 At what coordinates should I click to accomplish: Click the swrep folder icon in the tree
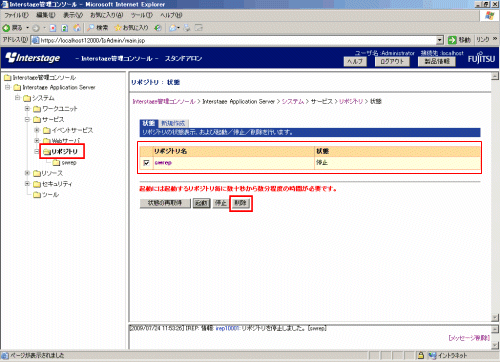click(56, 162)
